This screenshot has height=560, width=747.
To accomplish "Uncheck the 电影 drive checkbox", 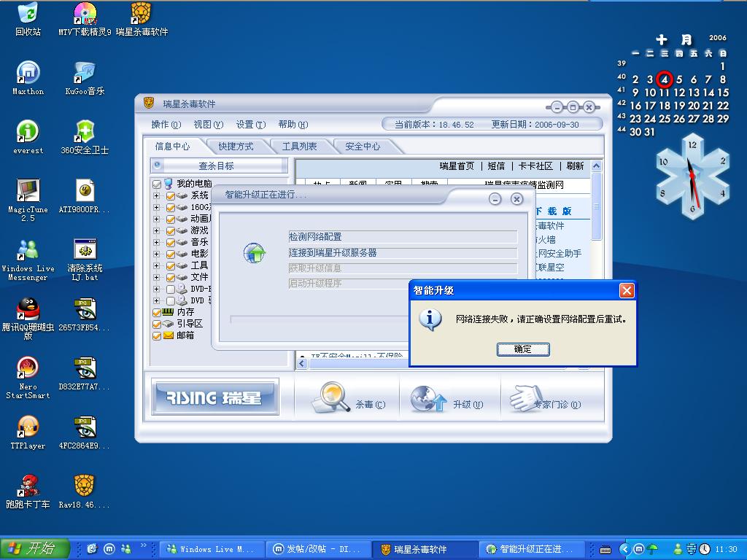I will [x=171, y=254].
